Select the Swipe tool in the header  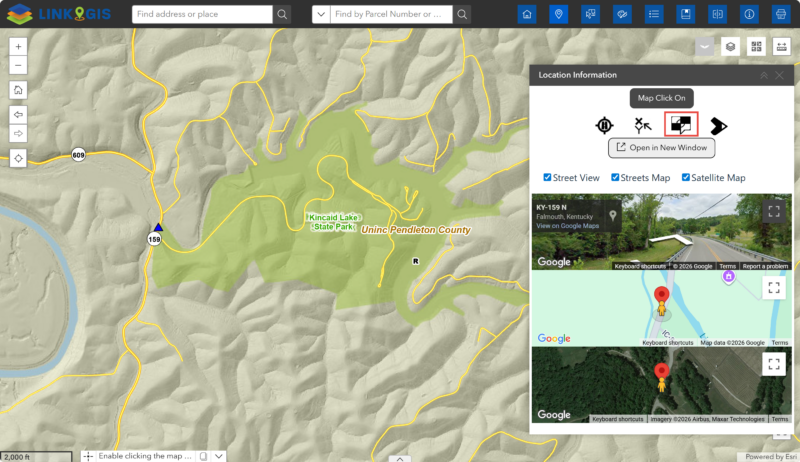(x=717, y=14)
